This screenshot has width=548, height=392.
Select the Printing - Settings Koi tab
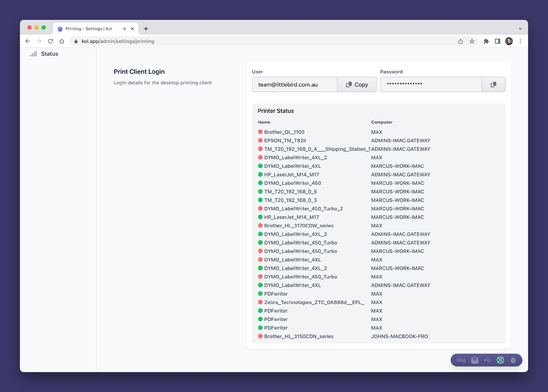pos(89,29)
